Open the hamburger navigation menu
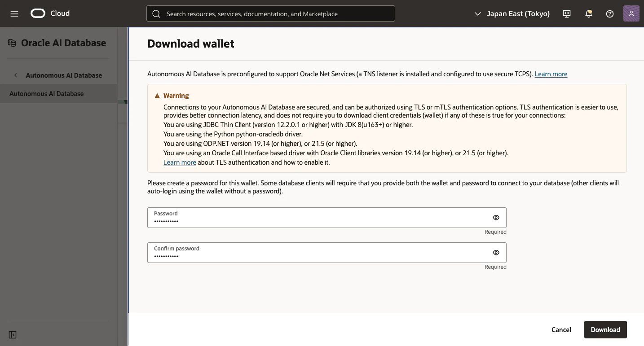Image resolution: width=644 pixels, height=346 pixels. pyautogui.click(x=14, y=13)
